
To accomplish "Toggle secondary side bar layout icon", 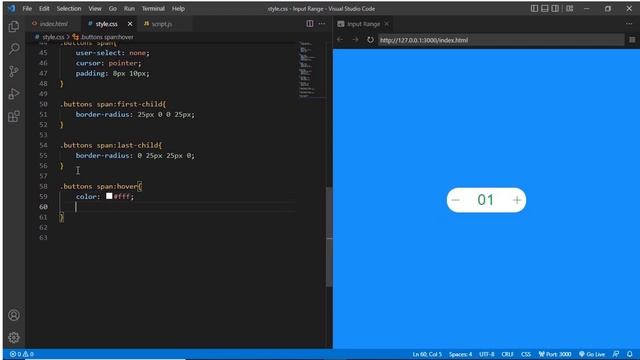I will (555, 8).
